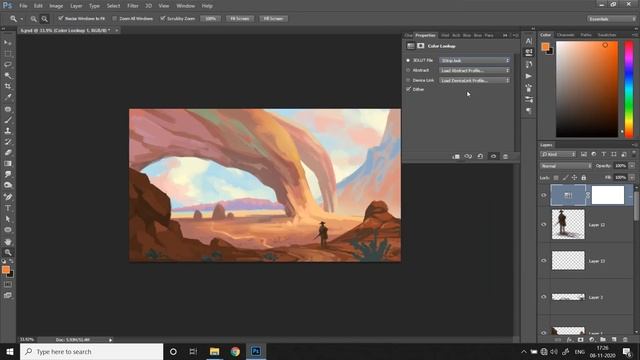Open the Fill slider dropdown arrow

pyautogui.click(x=632, y=178)
